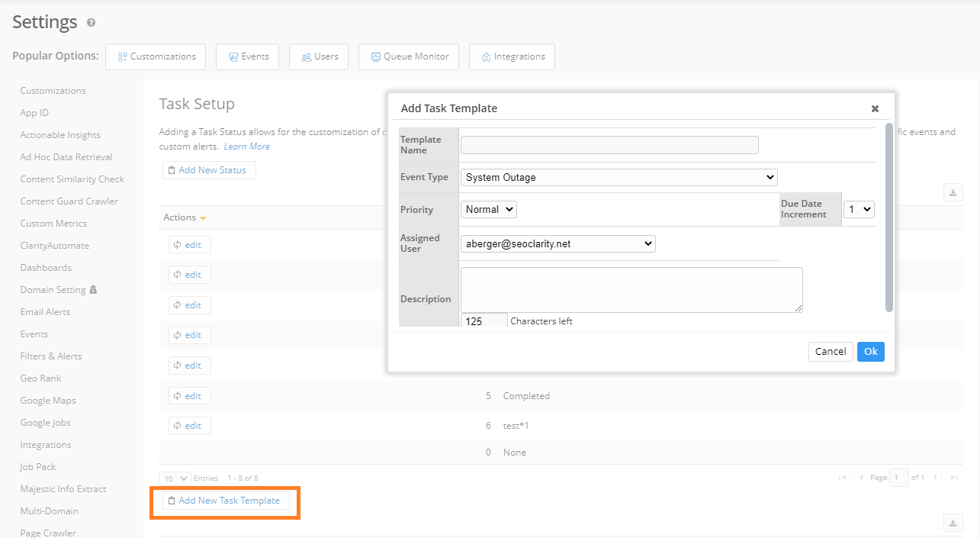Click the Add New Task Template button
Image resolution: width=980 pixels, height=538 pixels.
[x=226, y=501]
